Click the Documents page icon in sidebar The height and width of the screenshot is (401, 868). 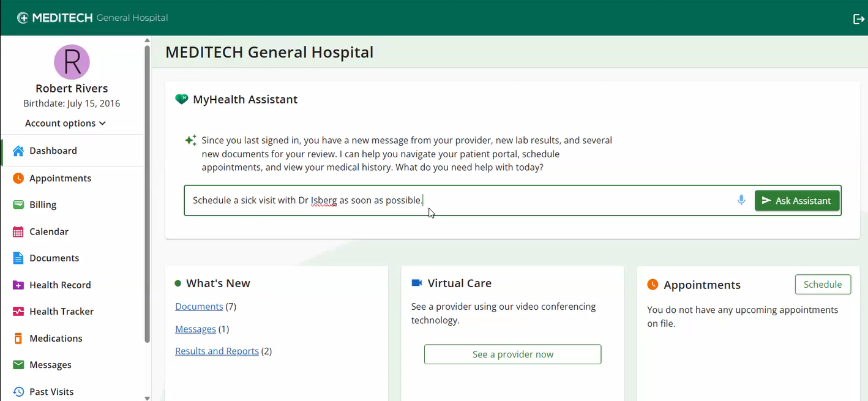(18, 258)
